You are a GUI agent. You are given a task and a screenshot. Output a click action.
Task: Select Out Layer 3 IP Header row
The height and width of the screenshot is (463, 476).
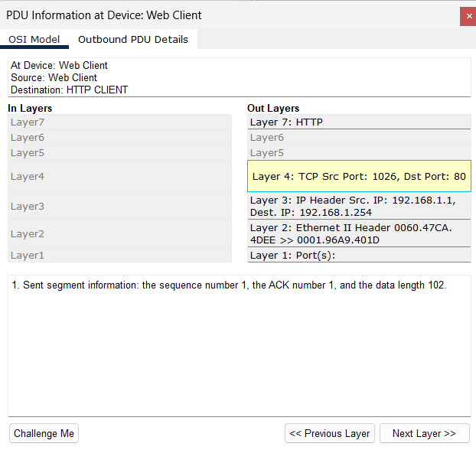click(359, 206)
